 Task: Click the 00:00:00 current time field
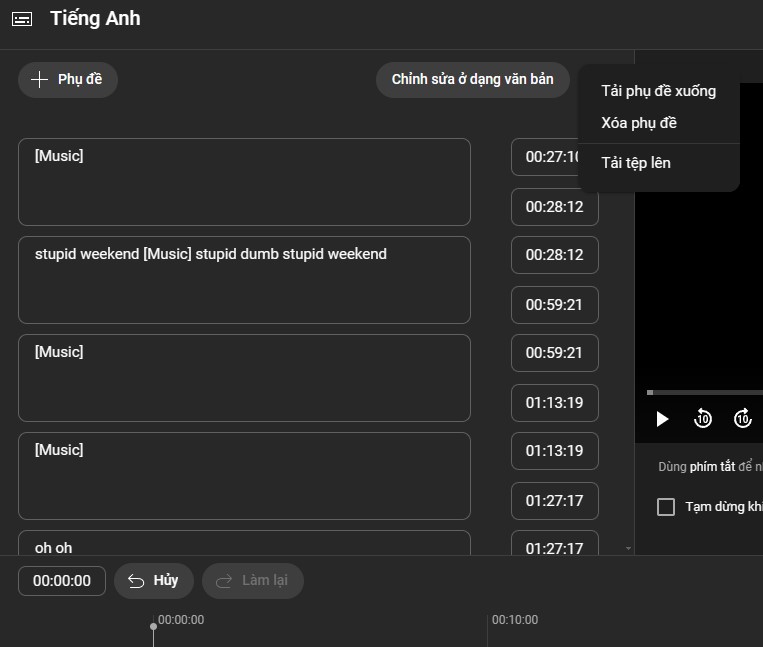[62, 581]
